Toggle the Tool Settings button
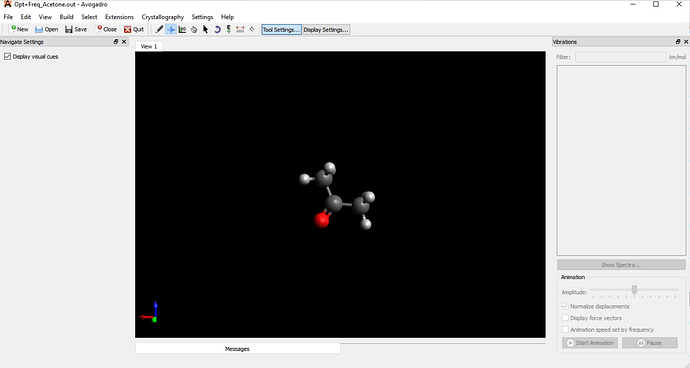This screenshot has width=690, height=368. coord(282,29)
